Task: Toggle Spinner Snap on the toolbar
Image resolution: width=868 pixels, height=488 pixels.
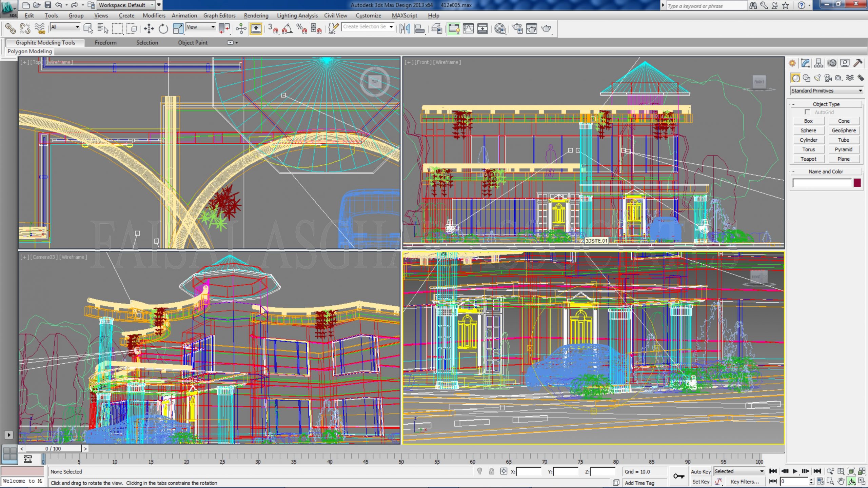Action: pos(316,29)
